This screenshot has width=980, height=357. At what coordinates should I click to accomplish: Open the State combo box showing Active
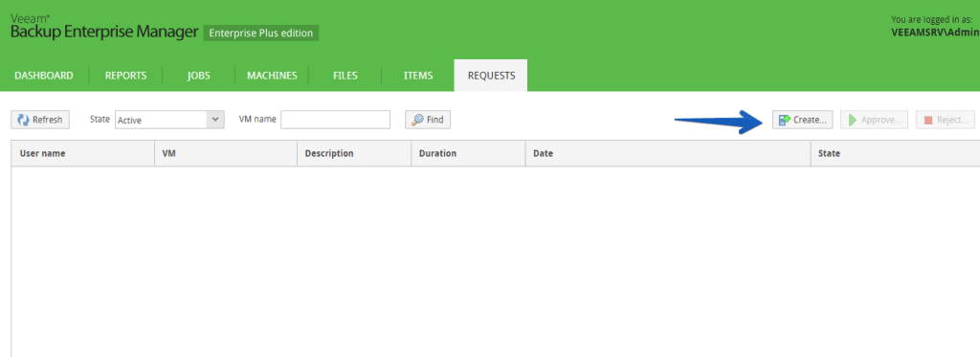click(169, 120)
